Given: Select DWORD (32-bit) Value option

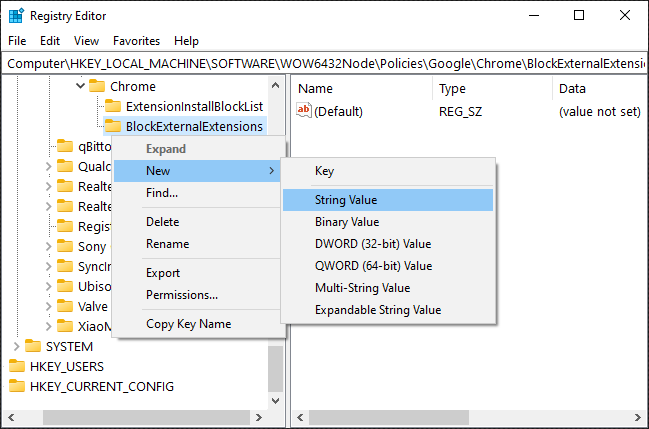Looking at the screenshot, I should [x=373, y=244].
